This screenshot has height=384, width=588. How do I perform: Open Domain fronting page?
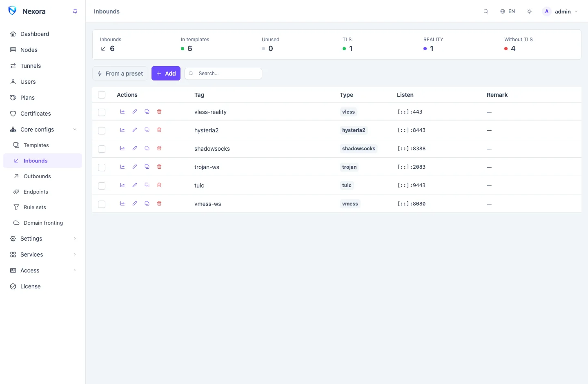42,223
